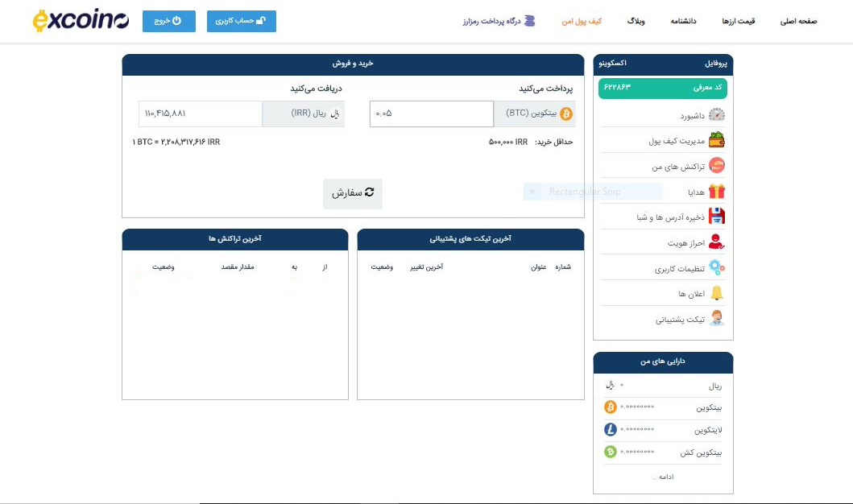Click the receive amount input field
This screenshot has width=853, height=504.
[x=201, y=114]
